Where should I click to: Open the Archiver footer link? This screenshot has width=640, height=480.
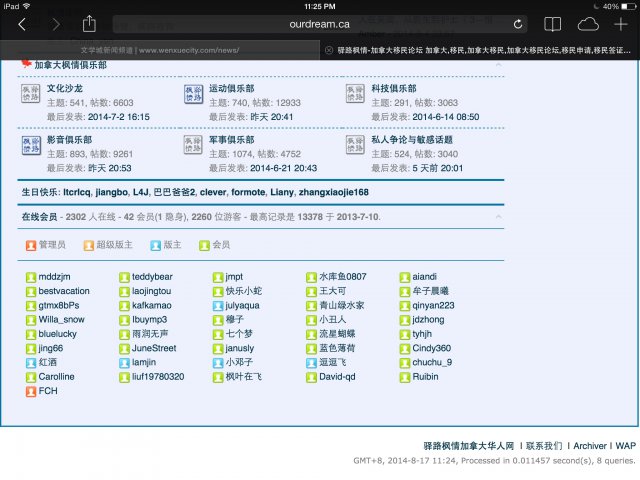pyautogui.click(x=589, y=445)
